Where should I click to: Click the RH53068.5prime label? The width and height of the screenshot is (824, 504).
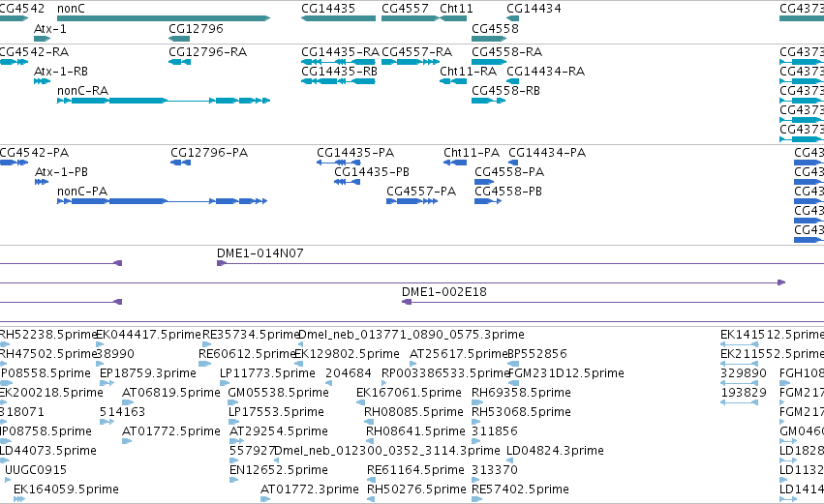click(x=521, y=412)
